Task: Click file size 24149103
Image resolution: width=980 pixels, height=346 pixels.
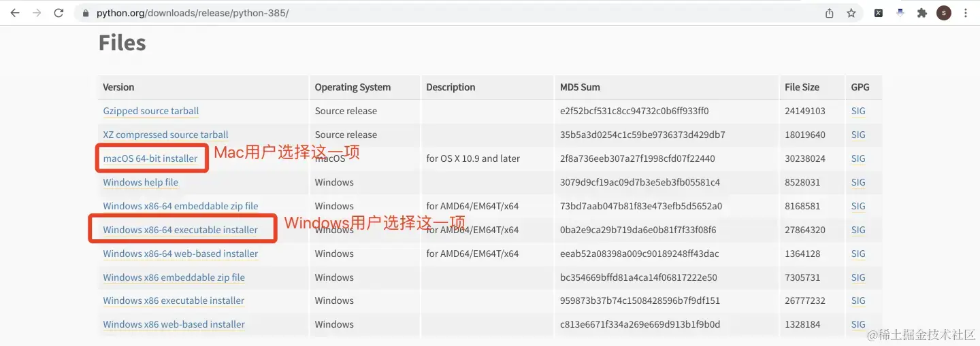Action: tap(805, 111)
